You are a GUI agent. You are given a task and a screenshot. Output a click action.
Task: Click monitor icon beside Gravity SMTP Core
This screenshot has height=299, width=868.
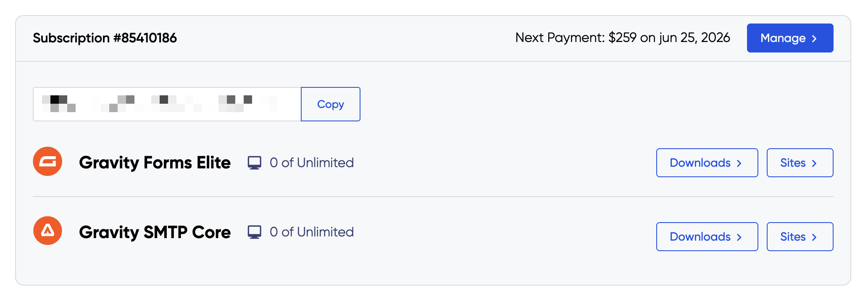[x=254, y=232]
